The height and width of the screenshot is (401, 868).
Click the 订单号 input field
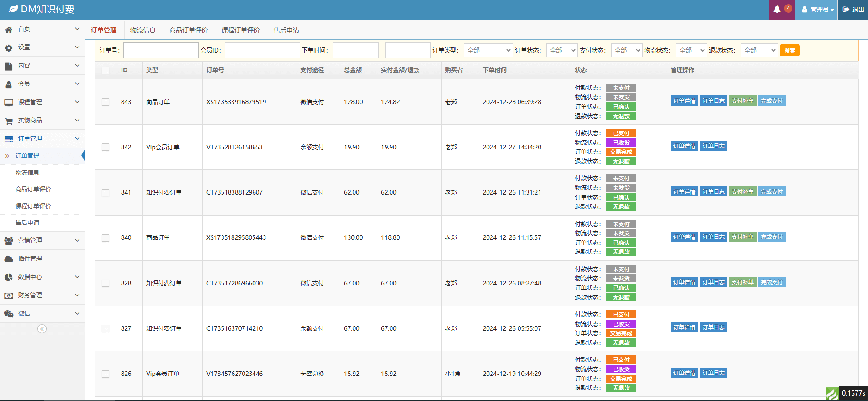[x=161, y=50]
